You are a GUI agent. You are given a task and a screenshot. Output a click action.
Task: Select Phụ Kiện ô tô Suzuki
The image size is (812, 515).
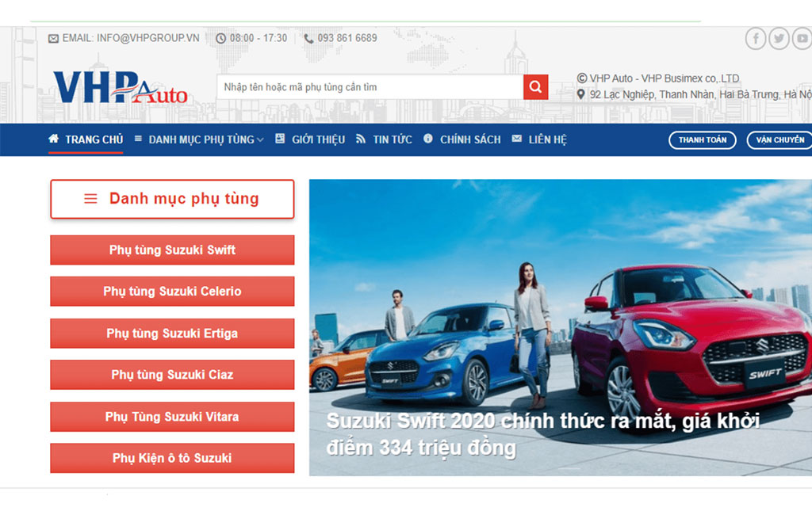172,458
